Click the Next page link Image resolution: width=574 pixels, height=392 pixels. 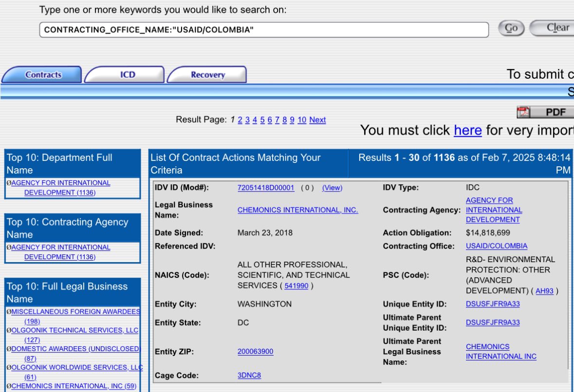tap(317, 120)
